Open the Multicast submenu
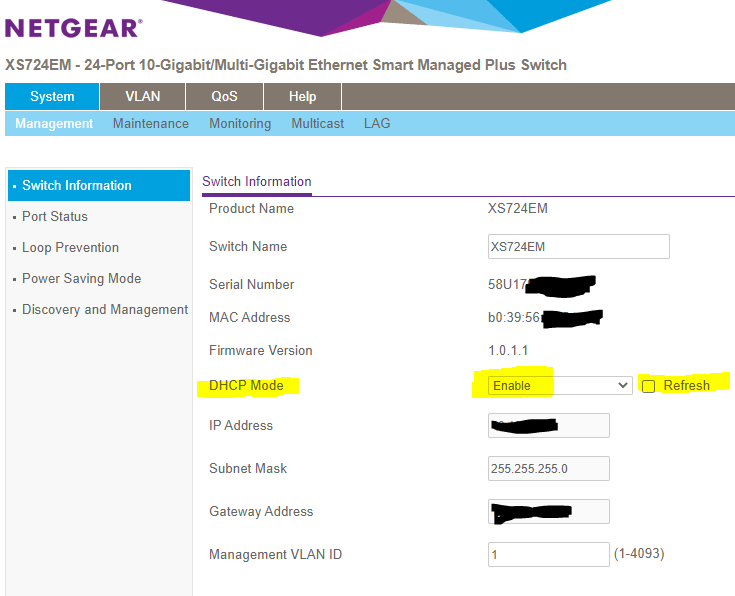Image resolution: width=735 pixels, height=596 pixels. coord(317,124)
